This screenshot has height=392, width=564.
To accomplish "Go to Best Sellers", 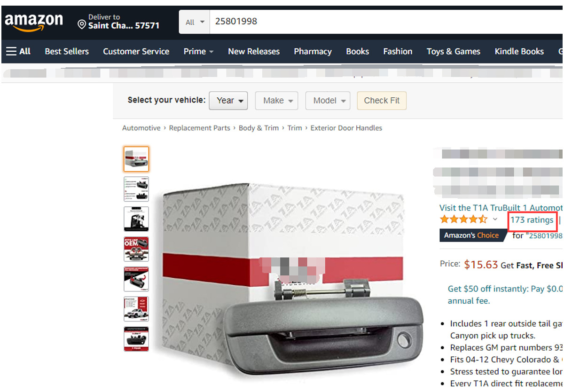I will [67, 51].
